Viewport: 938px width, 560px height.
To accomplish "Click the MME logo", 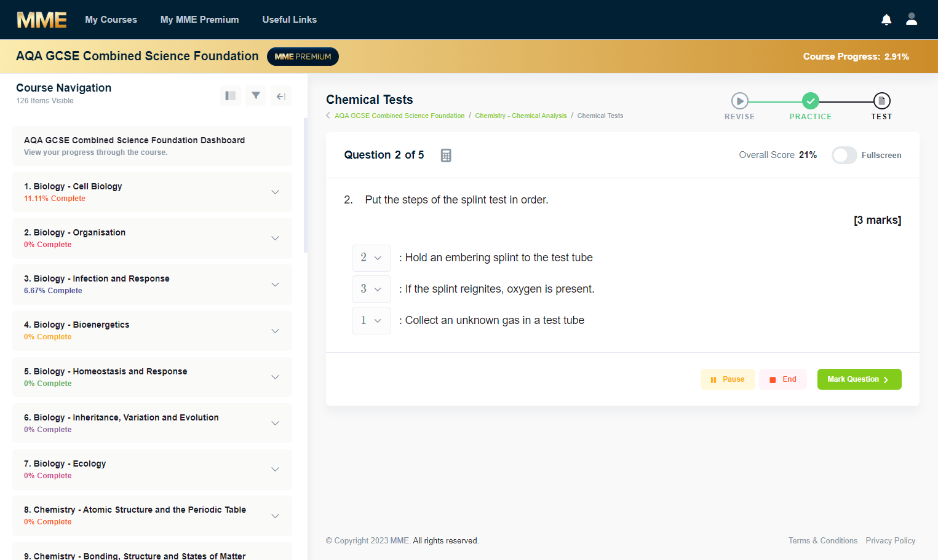I will click(x=42, y=20).
